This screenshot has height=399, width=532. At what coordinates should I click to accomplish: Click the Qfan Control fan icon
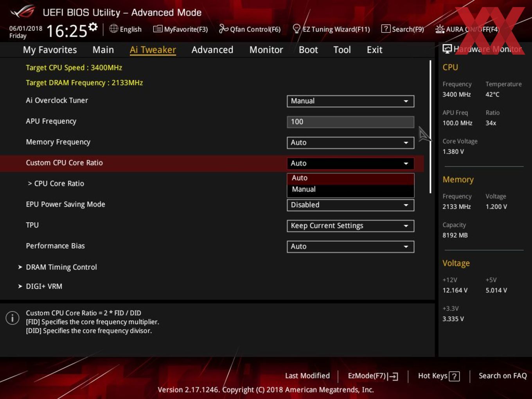pyautogui.click(x=223, y=29)
